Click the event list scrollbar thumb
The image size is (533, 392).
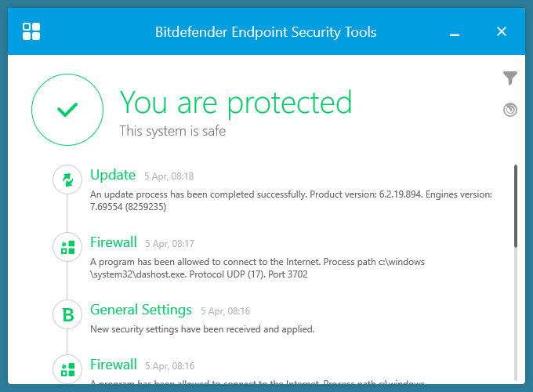click(515, 205)
